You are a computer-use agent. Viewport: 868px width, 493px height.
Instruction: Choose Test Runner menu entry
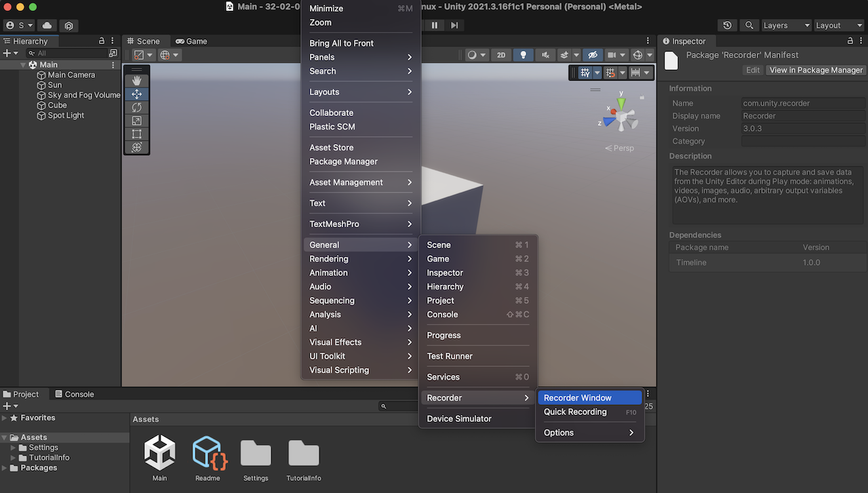[478, 356]
